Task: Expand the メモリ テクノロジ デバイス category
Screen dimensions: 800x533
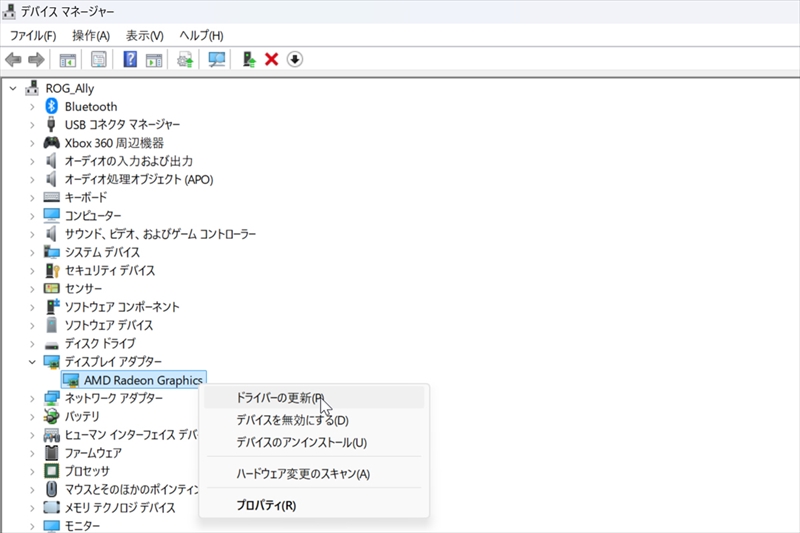Action: [32, 507]
